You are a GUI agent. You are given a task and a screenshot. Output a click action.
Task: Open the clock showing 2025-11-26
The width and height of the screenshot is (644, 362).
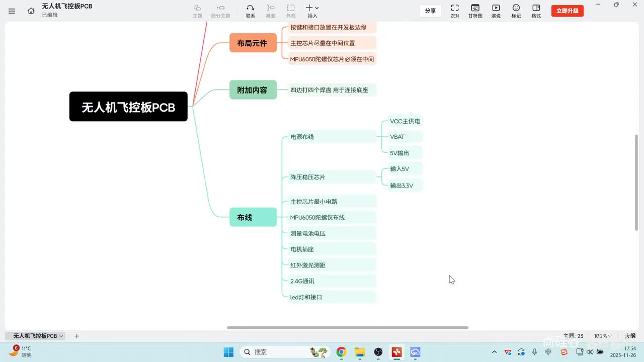[623, 351]
